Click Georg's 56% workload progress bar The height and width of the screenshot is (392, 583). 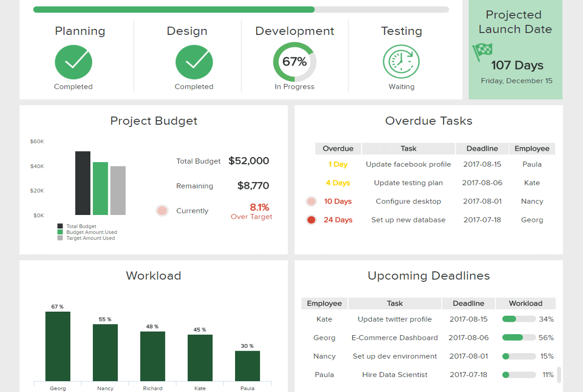coord(519,338)
